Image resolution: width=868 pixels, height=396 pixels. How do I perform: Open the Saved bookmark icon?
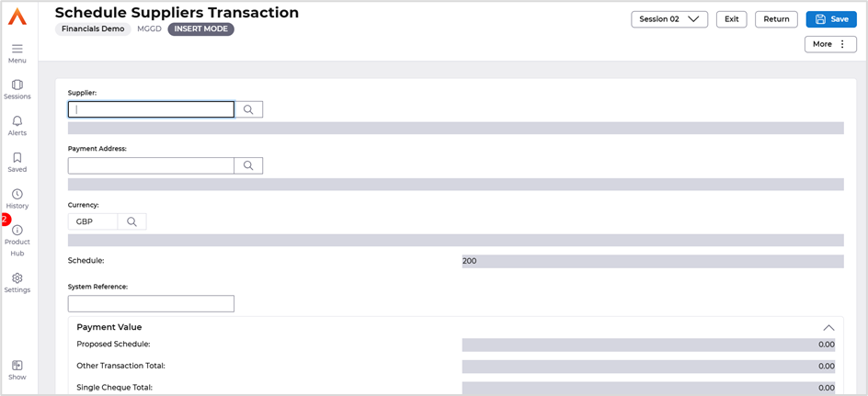(17, 158)
